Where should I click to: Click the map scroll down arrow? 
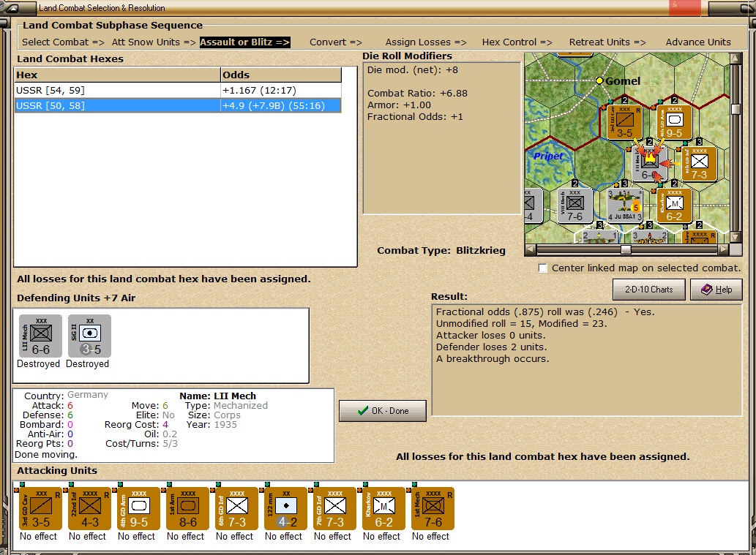point(736,238)
